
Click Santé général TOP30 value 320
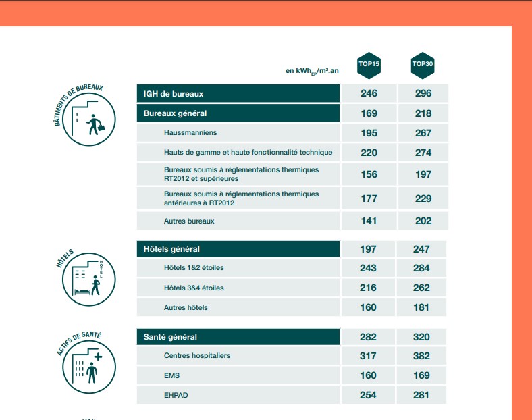(x=421, y=337)
